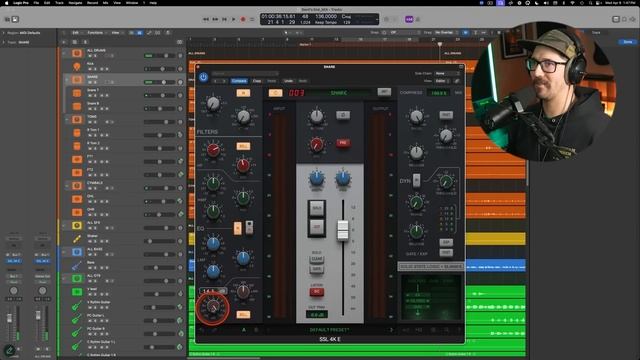
Task: Toggle the filters IN button at top left
Action: tap(243, 93)
